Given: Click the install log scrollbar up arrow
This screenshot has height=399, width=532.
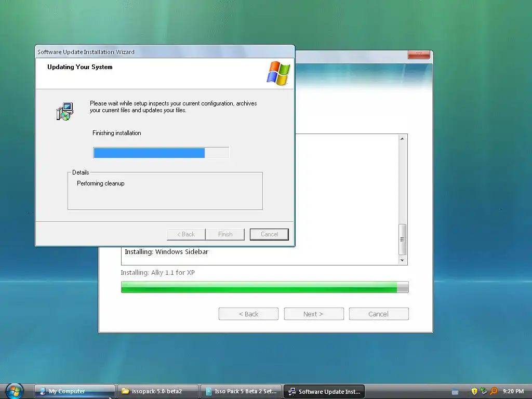Looking at the screenshot, I should (x=402, y=139).
